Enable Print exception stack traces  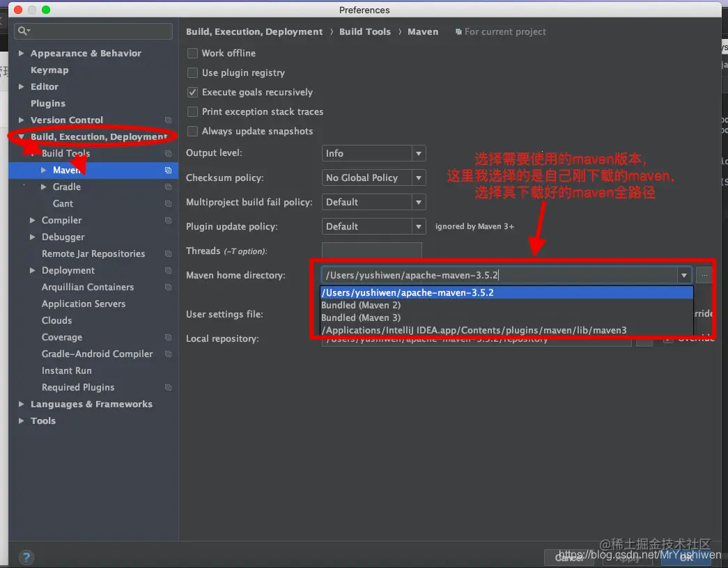point(192,112)
